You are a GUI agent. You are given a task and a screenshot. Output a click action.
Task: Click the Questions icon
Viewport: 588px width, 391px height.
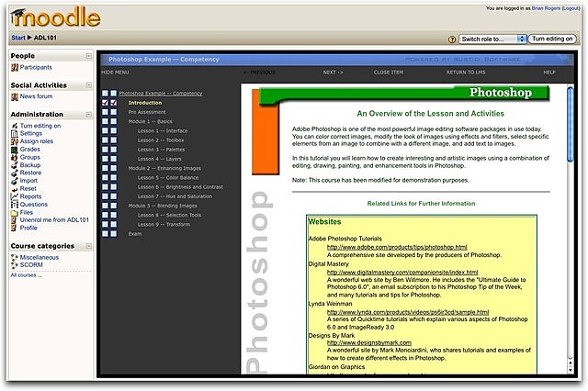click(15, 205)
